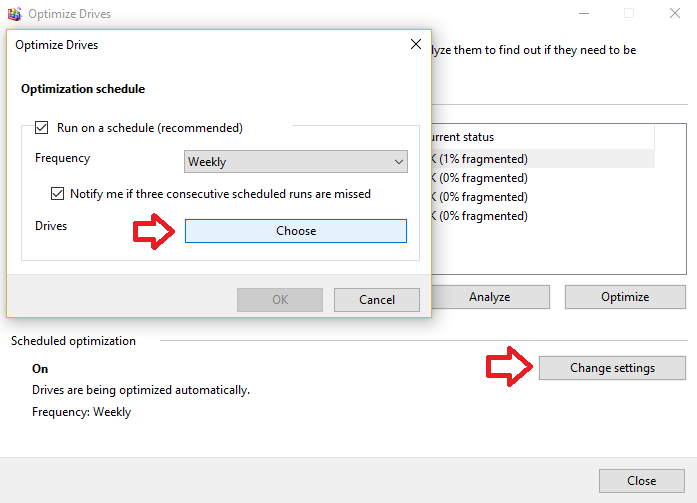Uncheck Run on a schedule checkbox

click(x=42, y=128)
